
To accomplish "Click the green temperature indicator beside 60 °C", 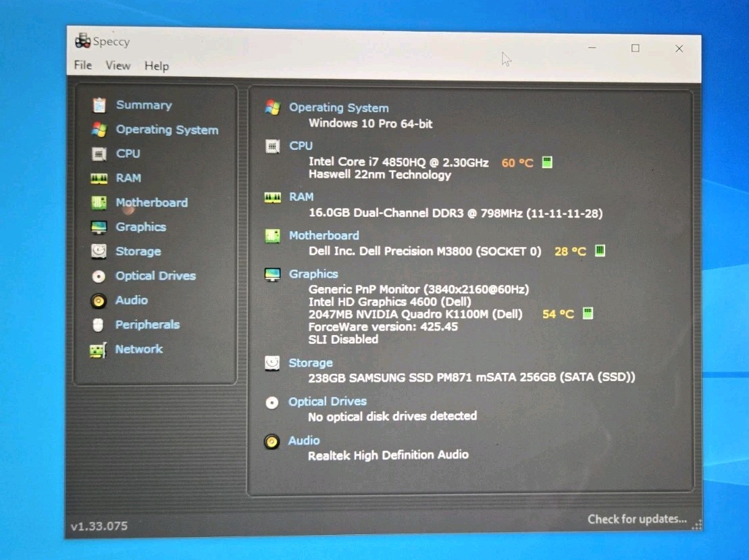I will coord(548,162).
